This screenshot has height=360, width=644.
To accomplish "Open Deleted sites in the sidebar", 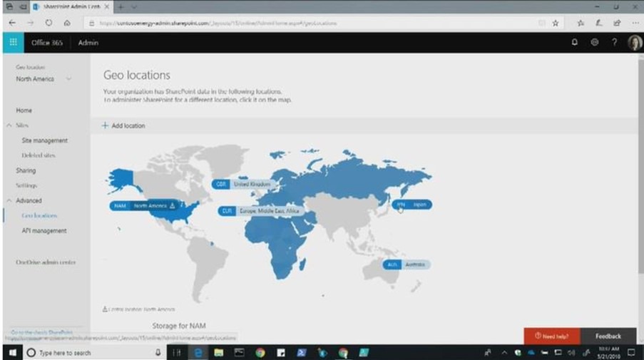I will pos(39,155).
